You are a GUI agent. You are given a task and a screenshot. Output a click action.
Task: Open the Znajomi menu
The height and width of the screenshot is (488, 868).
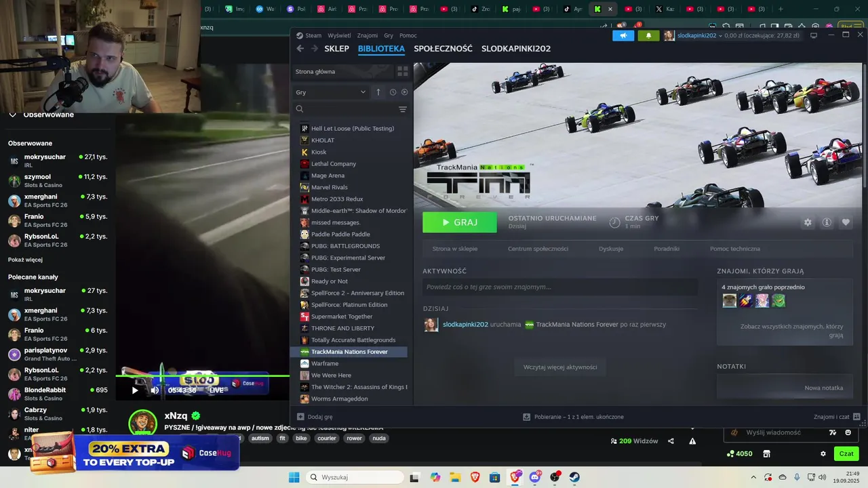pyautogui.click(x=368, y=35)
